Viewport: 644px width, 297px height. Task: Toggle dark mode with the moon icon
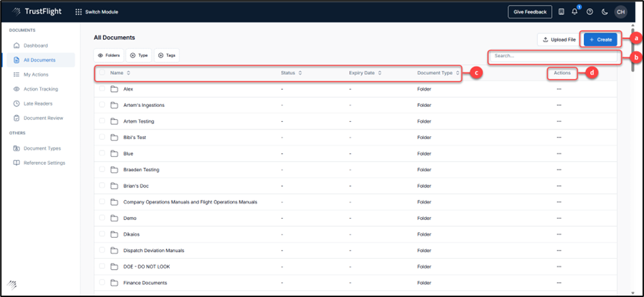(x=604, y=12)
